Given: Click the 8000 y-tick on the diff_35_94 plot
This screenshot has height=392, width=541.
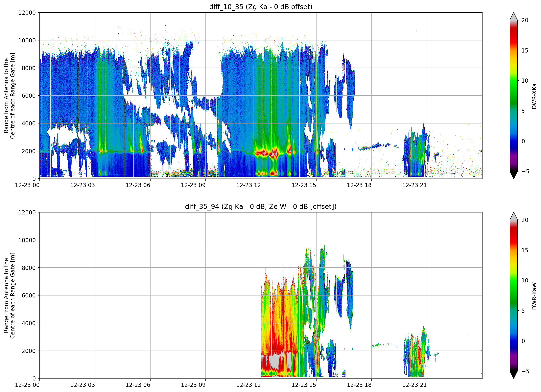Looking at the screenshot, I should tap(29, 268).
